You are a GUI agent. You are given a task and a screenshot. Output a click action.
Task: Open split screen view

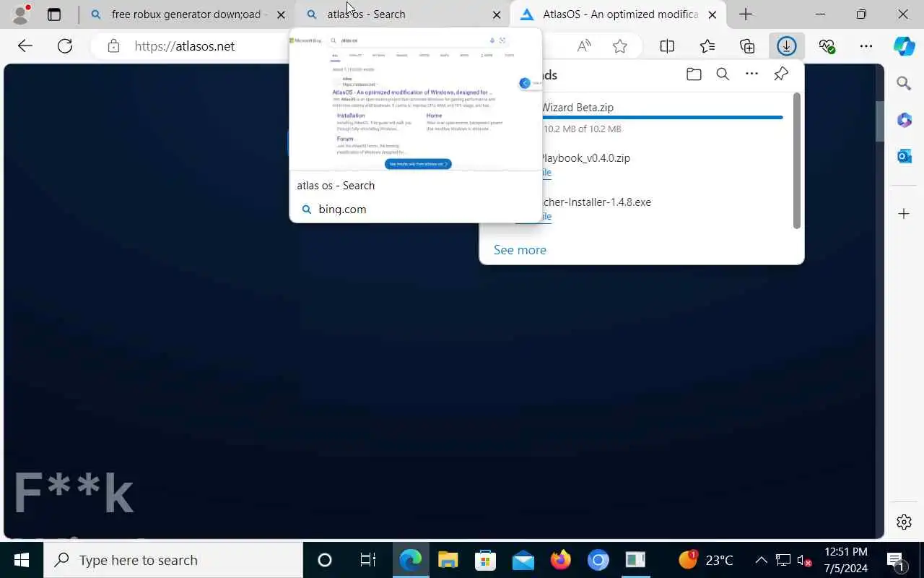point(667,46)
